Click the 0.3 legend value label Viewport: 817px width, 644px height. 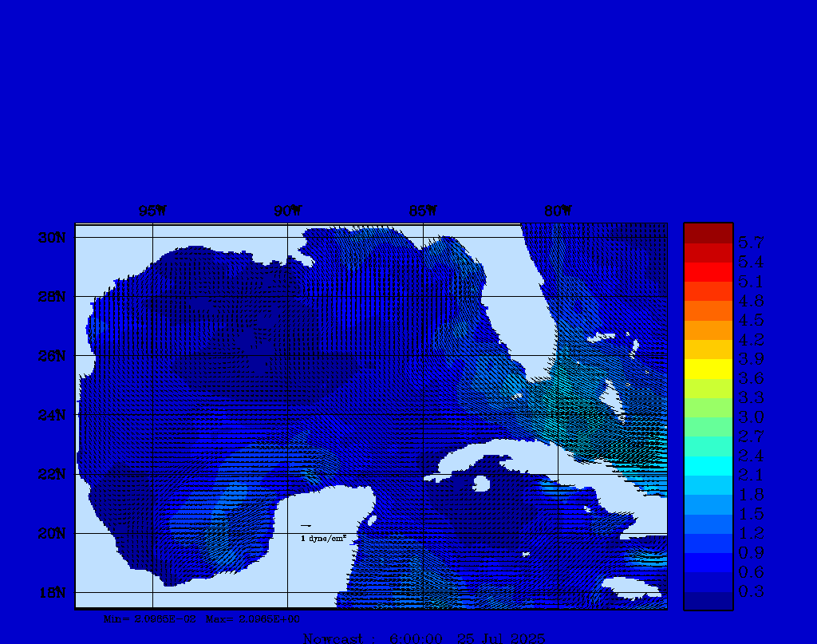pyautogui.click(x=751, y=591)
